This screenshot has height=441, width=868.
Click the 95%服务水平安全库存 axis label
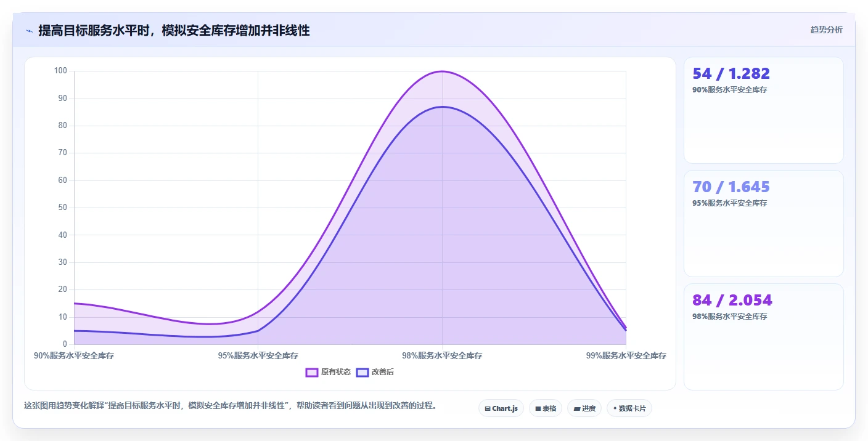coord(258,356)
